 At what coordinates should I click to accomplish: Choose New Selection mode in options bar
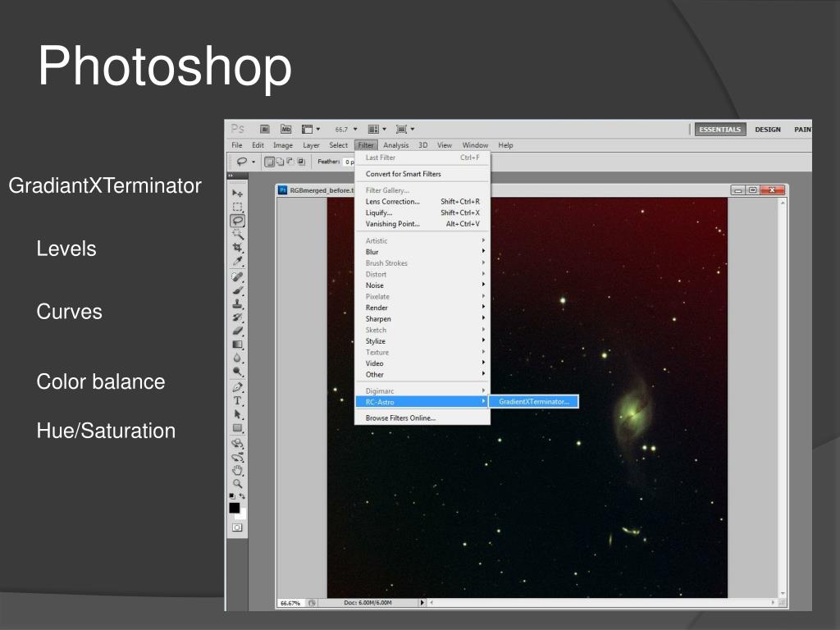point(269,162)
